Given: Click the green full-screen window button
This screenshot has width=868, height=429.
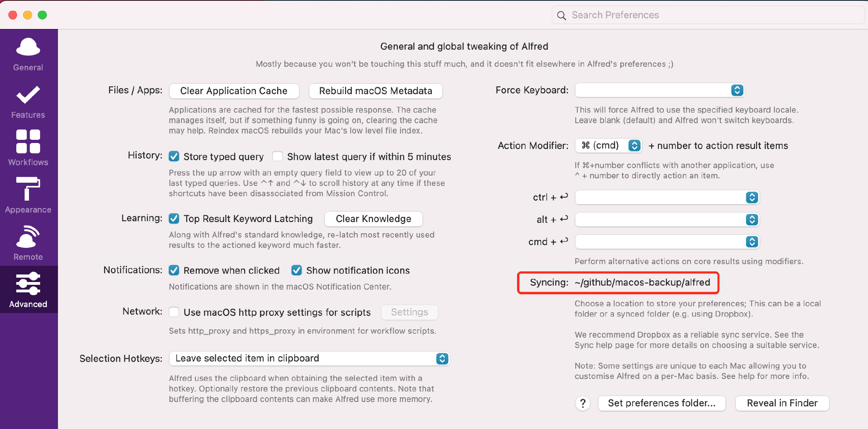Looking at the screenshot, I should pos(42,15).
